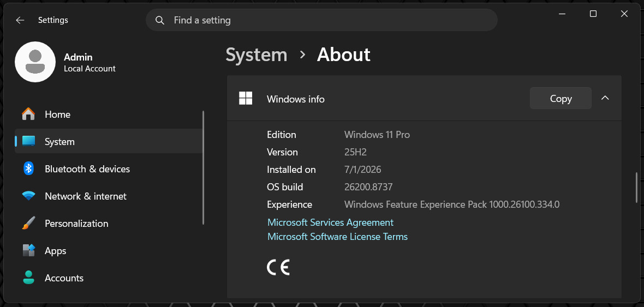Open Bluetooth & devices settings
644x307 pixels.
[x=109, y=168]
